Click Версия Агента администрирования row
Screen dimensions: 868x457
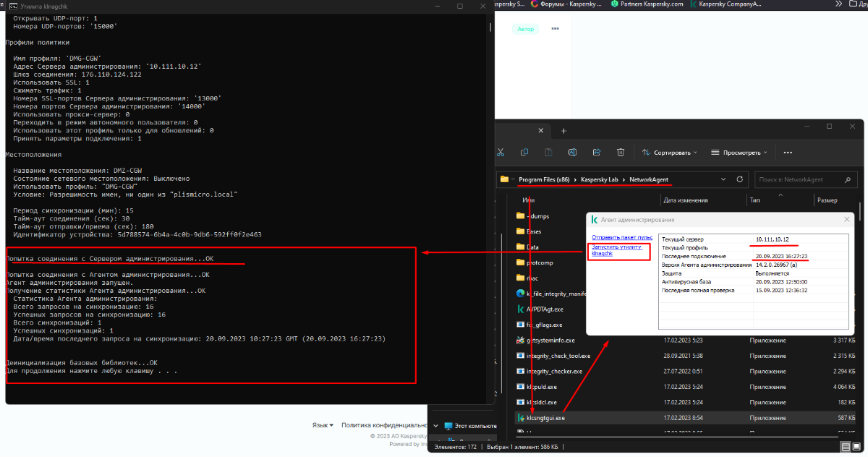click(752, 265)
